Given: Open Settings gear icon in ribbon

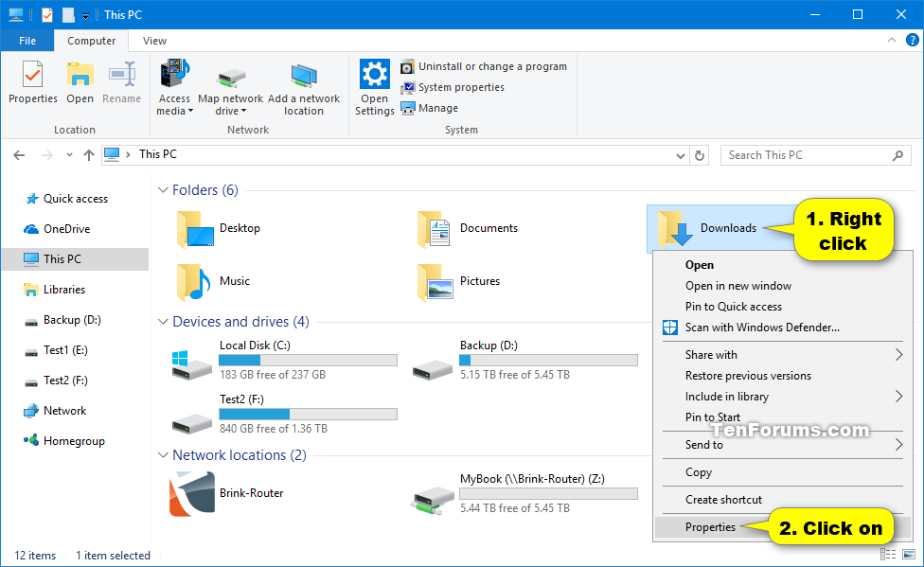Looking at the screenshot, I should coord(375,75).
